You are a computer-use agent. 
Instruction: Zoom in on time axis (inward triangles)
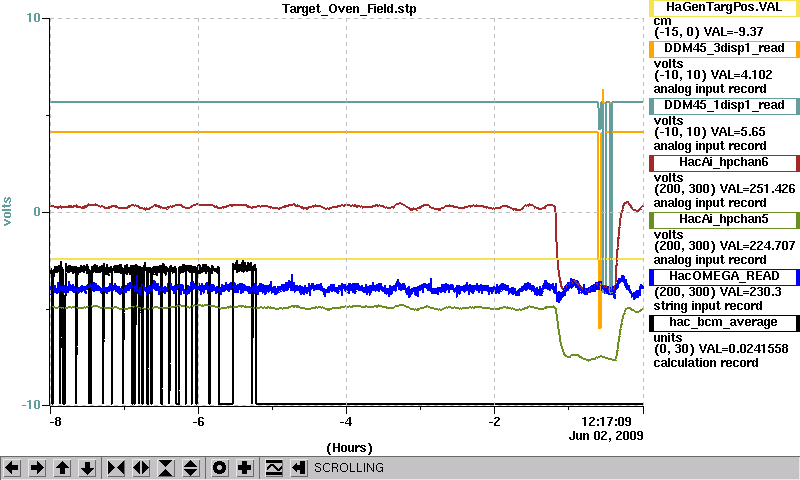(x=116, y=468)
